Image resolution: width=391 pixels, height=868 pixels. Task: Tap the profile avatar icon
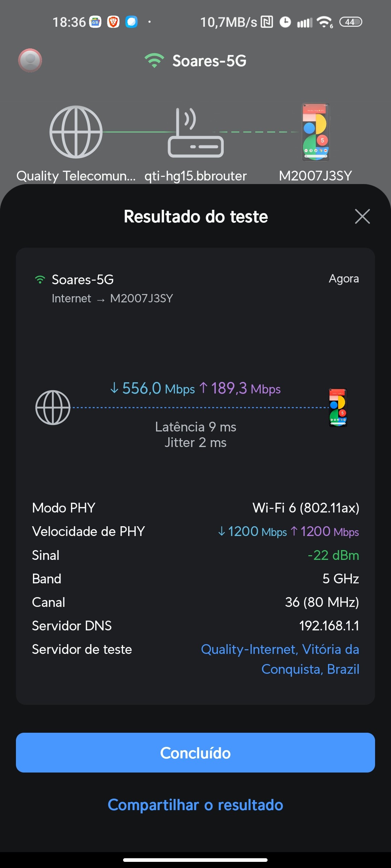(x=30, y=60)
